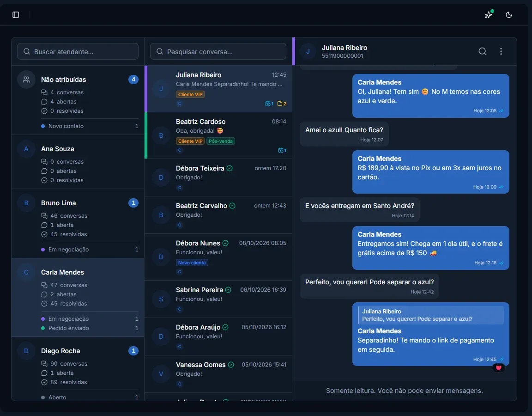Open Juliana Ribeiro's conversation
Screen dimensions: 532x416
218,89
